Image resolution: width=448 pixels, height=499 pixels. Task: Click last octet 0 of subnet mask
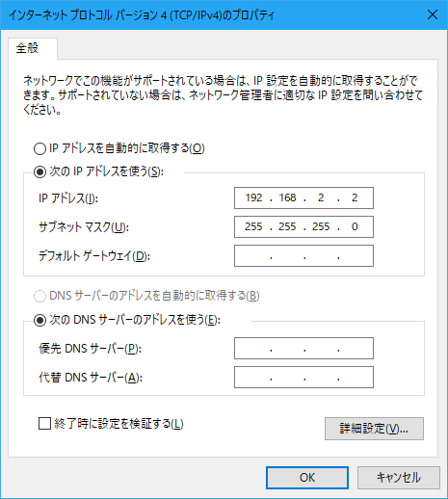click(355, 226)
